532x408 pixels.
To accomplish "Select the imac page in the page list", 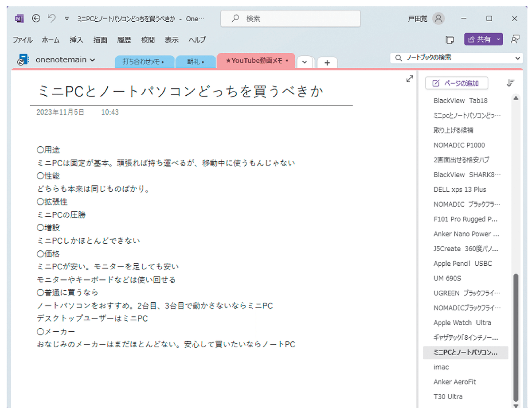I will (x=441, y=367).
